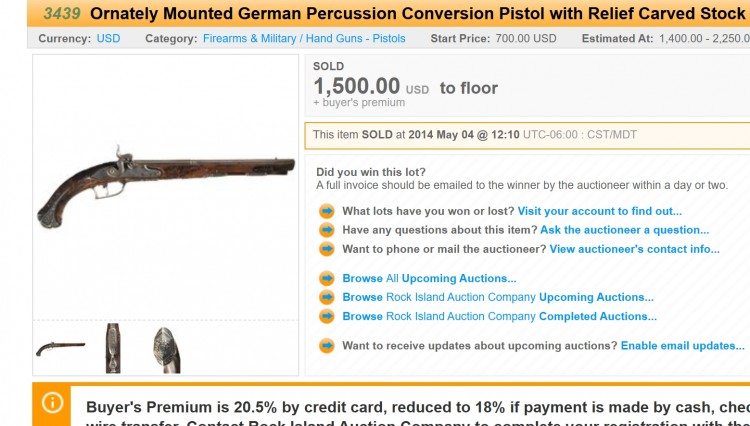Click arrow icon beside Rock Island Completed Auctions
The image size is (750, 426).
tap(326, 316)
